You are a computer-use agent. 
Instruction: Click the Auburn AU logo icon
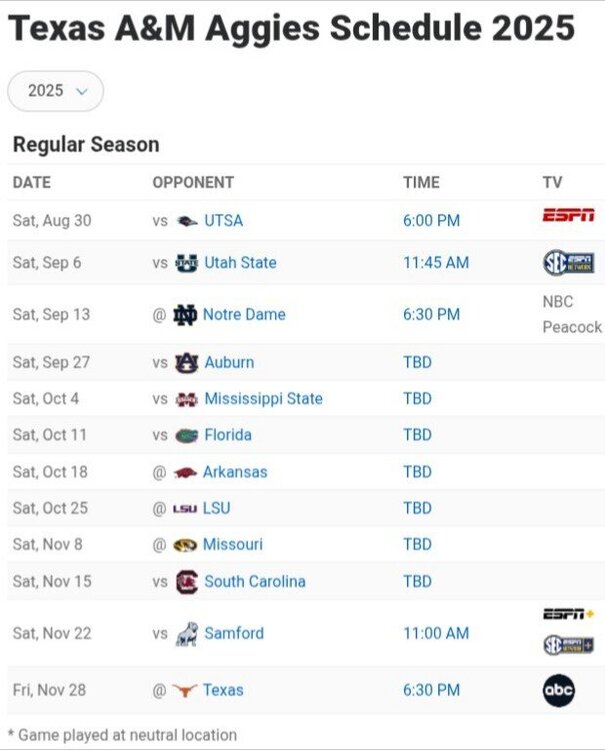tap(186, 362)
